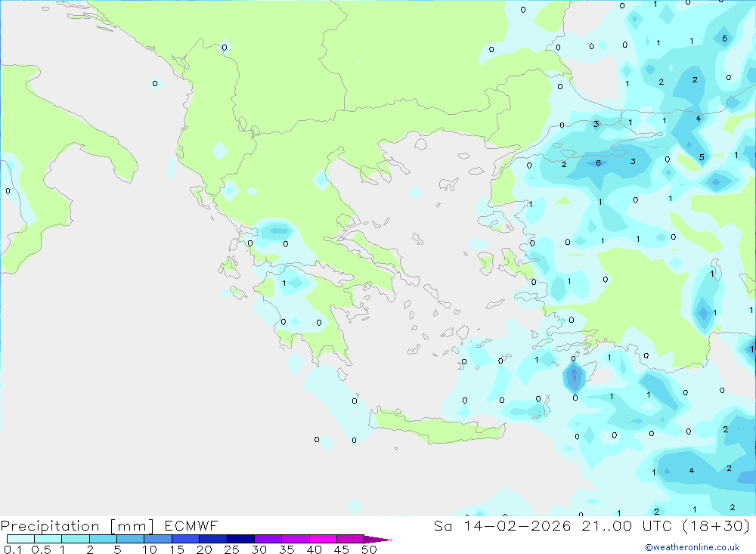The image size is (756, 554).
Task: Click the "20" legend scale label
Action: pyautogui.click(x=204, y=549)
